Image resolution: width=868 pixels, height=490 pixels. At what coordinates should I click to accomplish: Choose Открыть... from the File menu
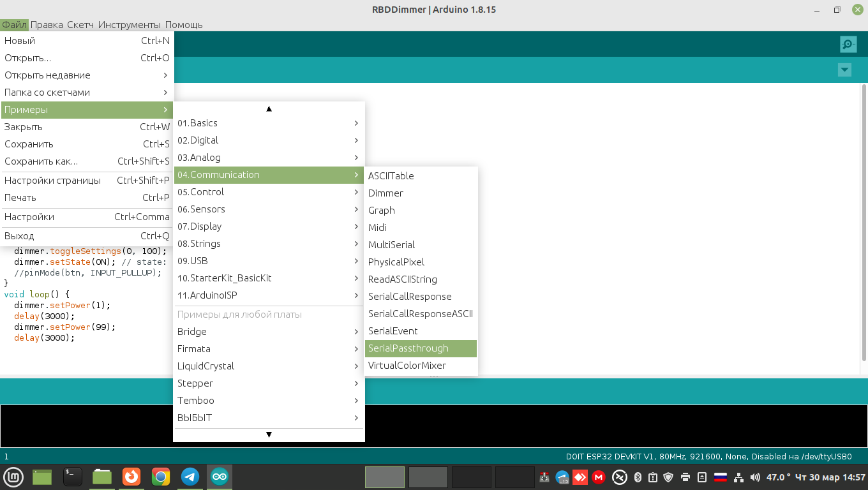[87, 58]
